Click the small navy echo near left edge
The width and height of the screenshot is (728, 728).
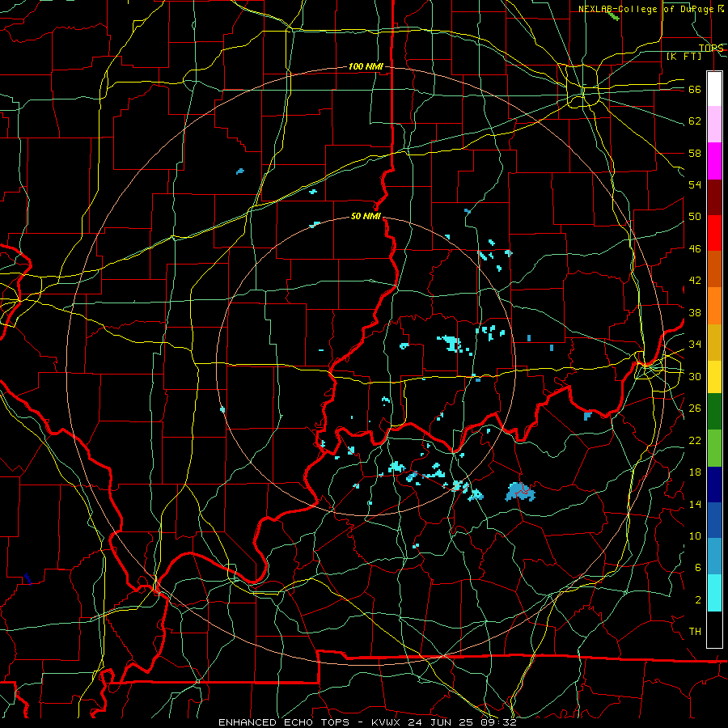pos(28,578)
